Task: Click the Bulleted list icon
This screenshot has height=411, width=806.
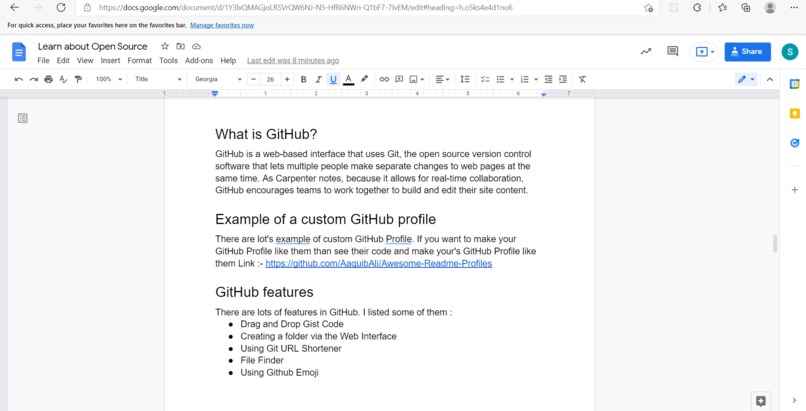Action: pos(500,79)
